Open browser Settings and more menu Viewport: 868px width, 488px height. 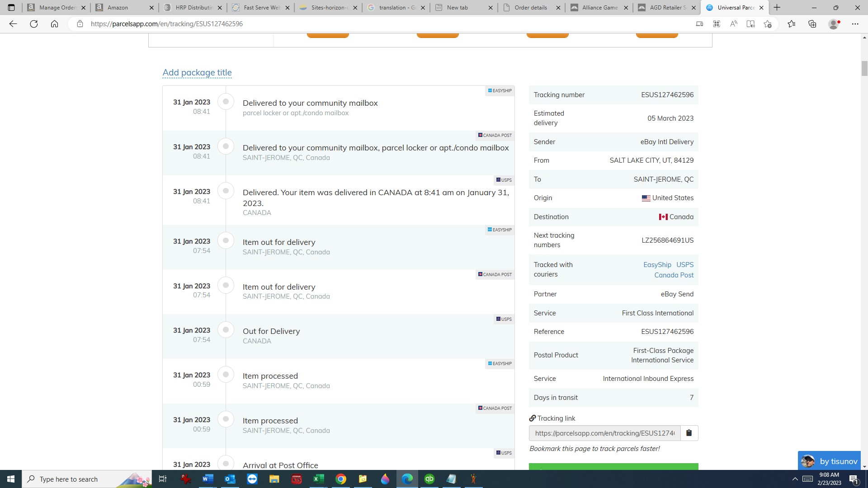point(855,24)
